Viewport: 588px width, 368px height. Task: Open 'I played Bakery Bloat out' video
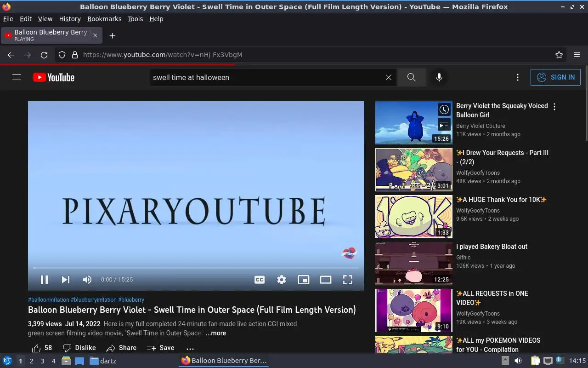(x=492, y=247)
